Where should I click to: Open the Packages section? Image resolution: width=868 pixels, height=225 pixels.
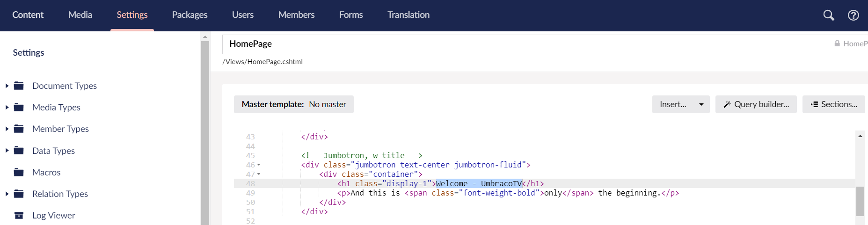point(190,15)
